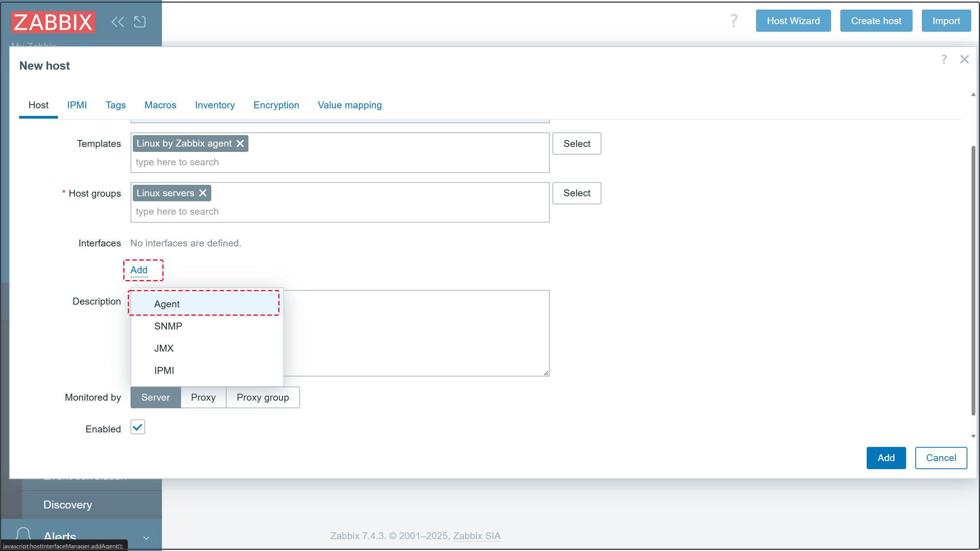Close the New host dialog
980x551 pixels.
click(x=964, y=59)
